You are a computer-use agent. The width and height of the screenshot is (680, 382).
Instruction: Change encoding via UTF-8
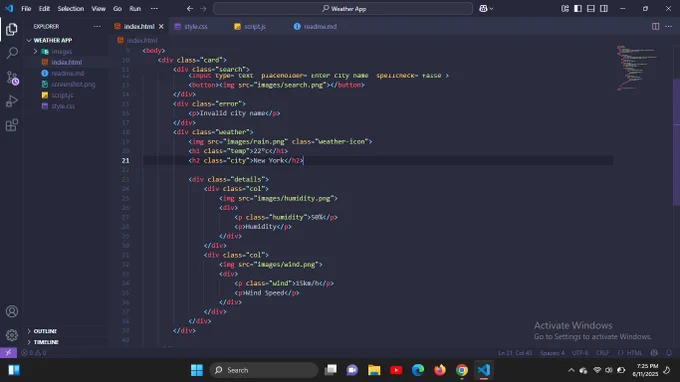pyautogui.click(x=580, y=353)
